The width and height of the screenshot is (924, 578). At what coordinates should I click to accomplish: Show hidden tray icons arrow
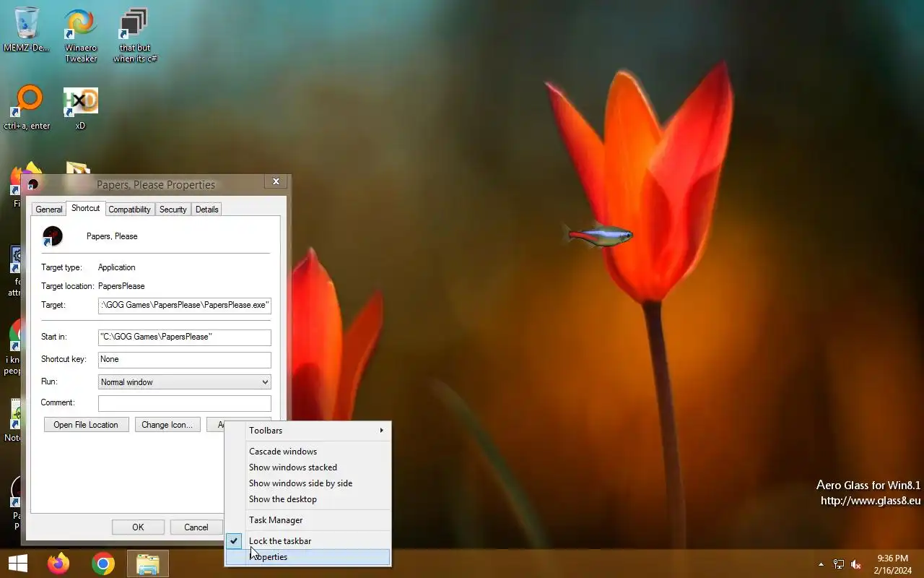pyautogui.click(x=821, y=564)
